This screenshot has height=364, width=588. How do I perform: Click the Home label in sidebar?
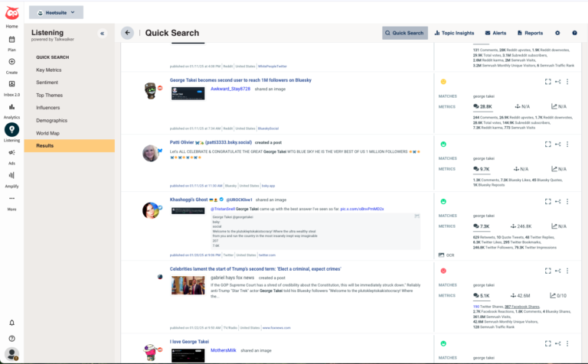coord(11,26)
